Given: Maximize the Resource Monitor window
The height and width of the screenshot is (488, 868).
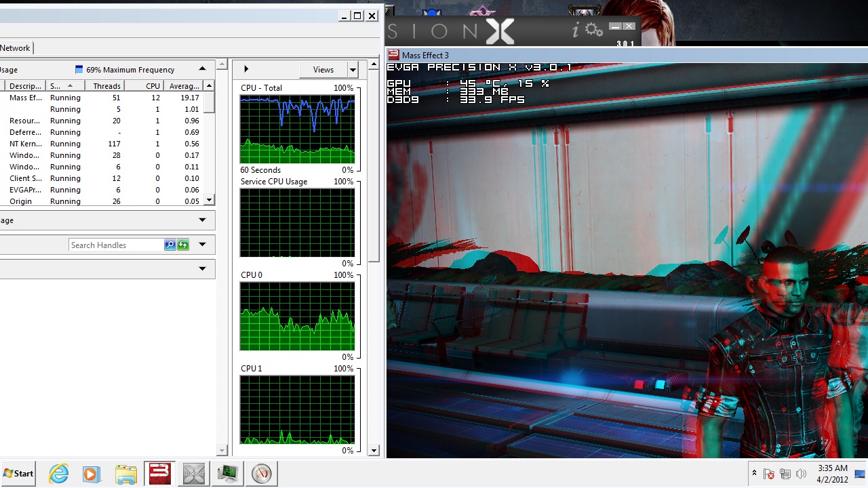Looking at the screenshot, I should click(357, 16).
